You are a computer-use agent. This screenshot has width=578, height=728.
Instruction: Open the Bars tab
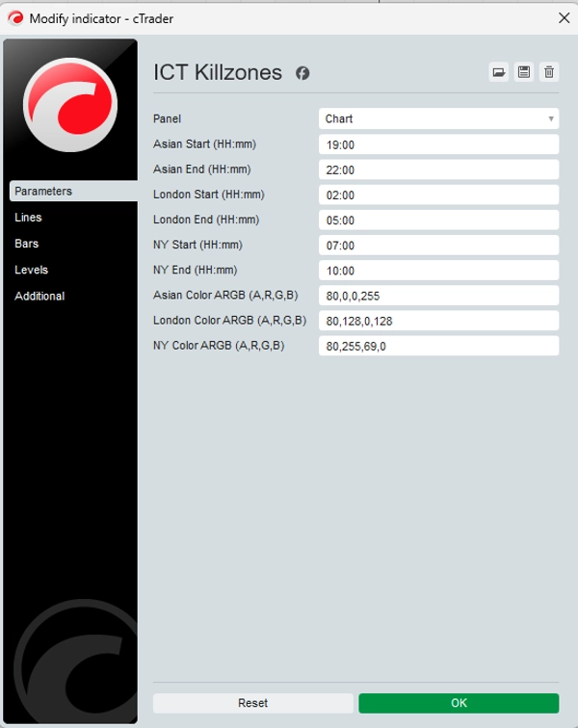(x=27, y=244)
